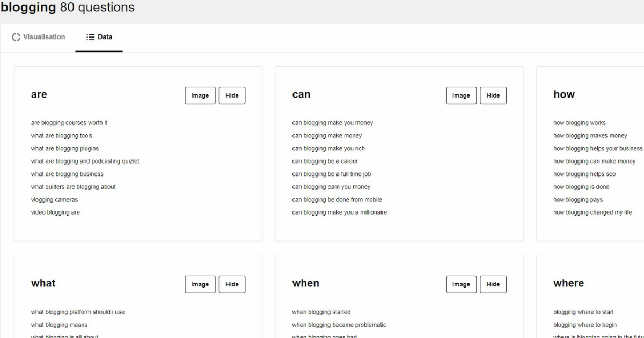Click Image button in the 'when' card
This screenshot has height=338, width=644.
pyautogui.click(x=461, y=284)
